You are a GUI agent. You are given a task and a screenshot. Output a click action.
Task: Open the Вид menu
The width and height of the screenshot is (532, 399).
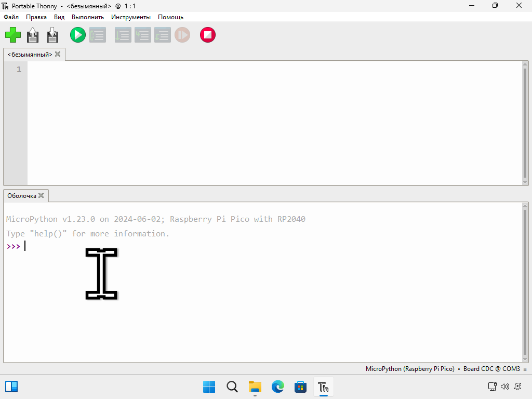pos(59,17)
